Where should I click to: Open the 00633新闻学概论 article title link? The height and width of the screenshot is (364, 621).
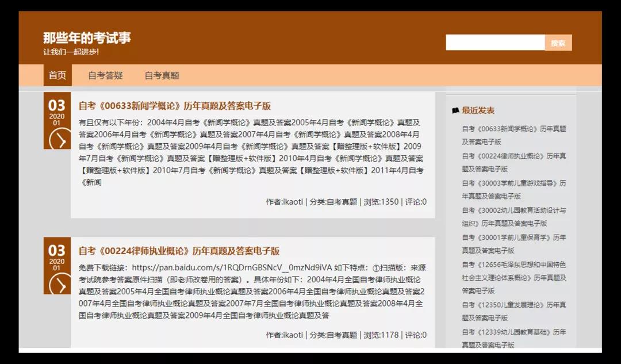[x=175, y=106]
